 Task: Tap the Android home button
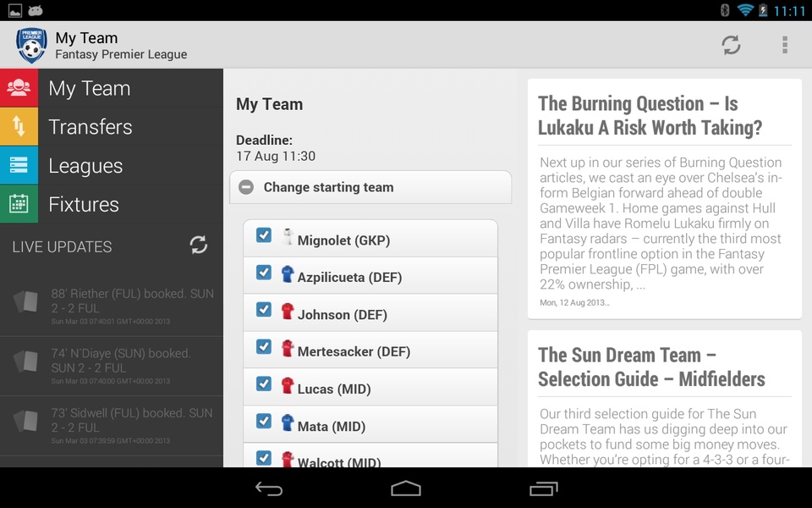point(406,489)
